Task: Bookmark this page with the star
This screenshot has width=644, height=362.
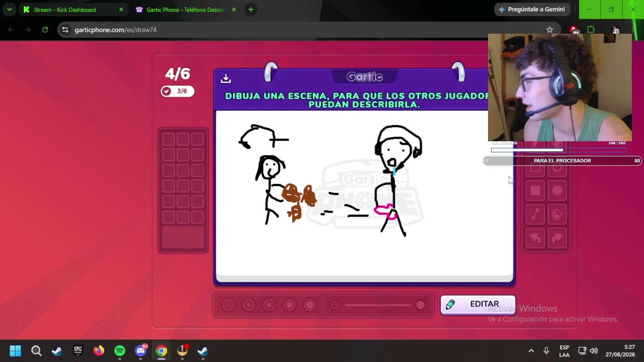Action: (x=550, y=30)
